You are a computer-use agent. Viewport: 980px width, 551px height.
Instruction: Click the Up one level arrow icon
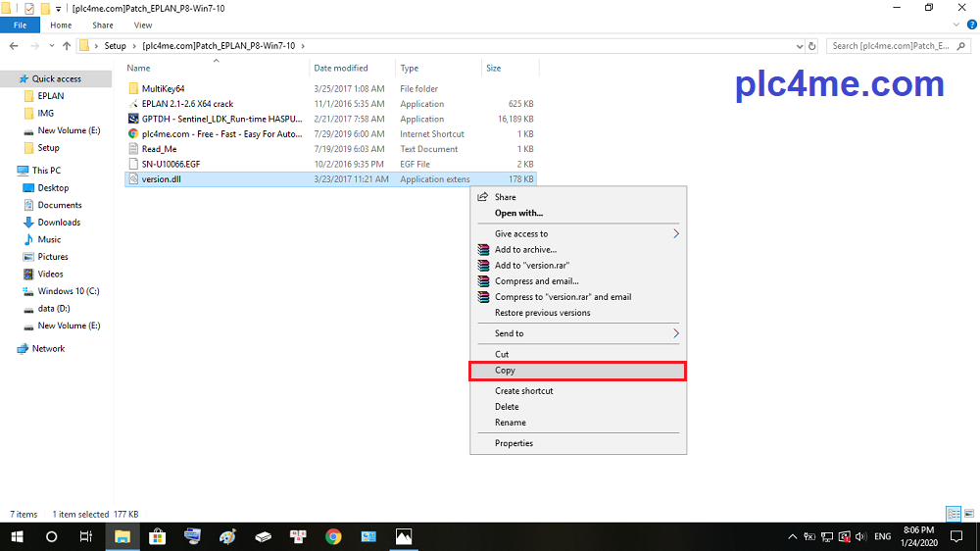(67, 46)
